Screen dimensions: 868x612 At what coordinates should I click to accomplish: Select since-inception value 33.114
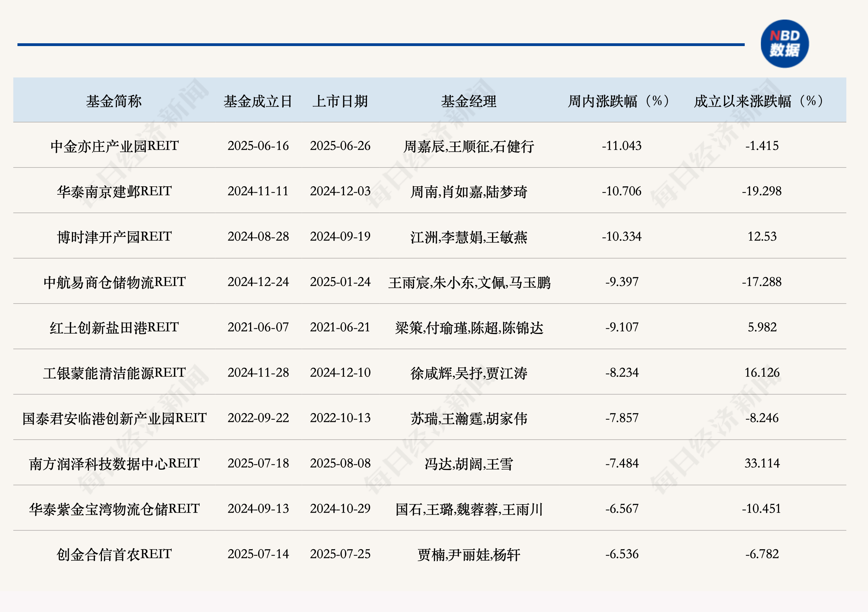click(x=762, y=463)
